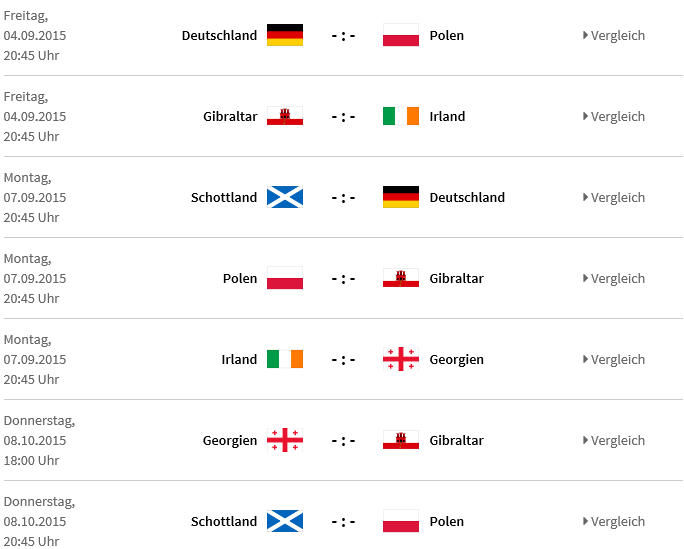This screenshot has height=549, width=684.
Task: Click Scotland flag in Schottland vs Deutschland match
Action: click(285, 197)
